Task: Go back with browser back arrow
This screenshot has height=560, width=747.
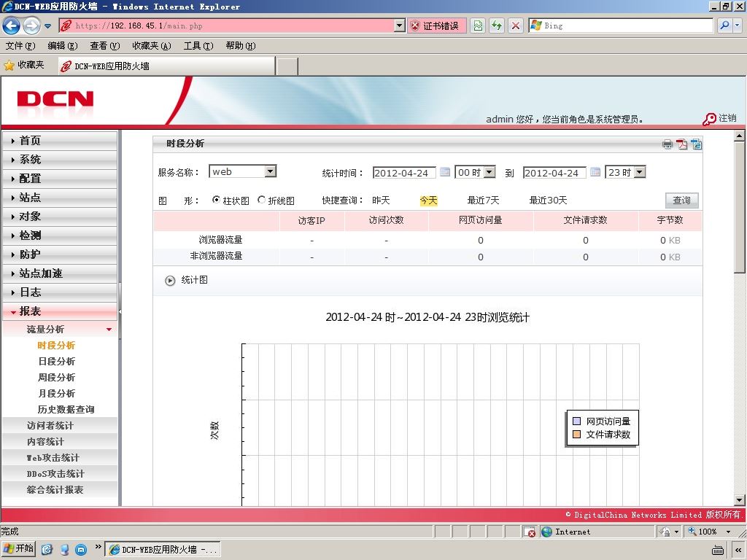Action: tap(12, 26)
